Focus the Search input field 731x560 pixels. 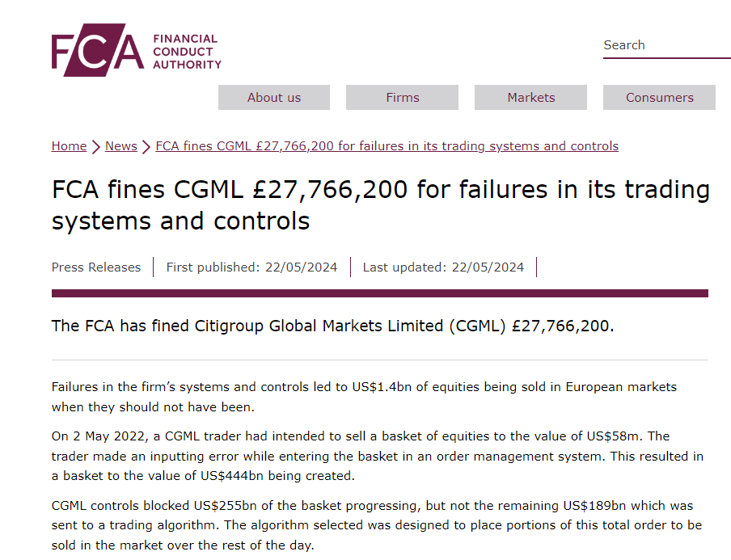tap(667, 46)
